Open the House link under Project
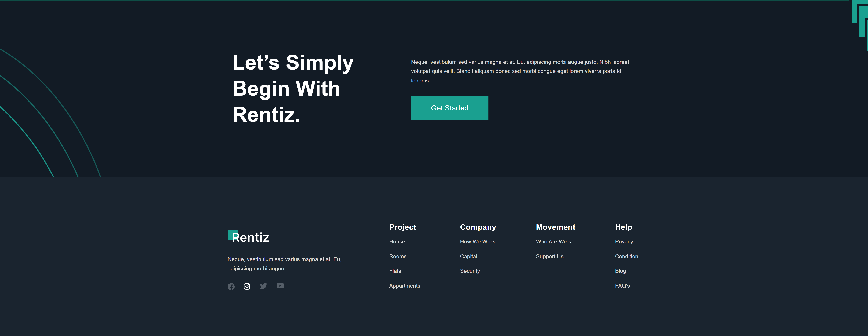 point(397,242)
